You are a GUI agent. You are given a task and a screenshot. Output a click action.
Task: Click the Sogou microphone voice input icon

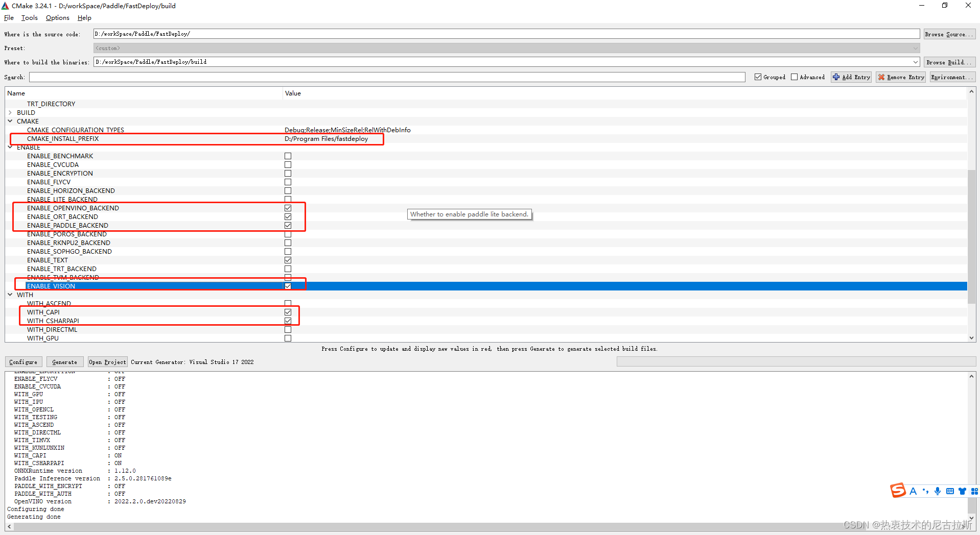coord(938,491)
